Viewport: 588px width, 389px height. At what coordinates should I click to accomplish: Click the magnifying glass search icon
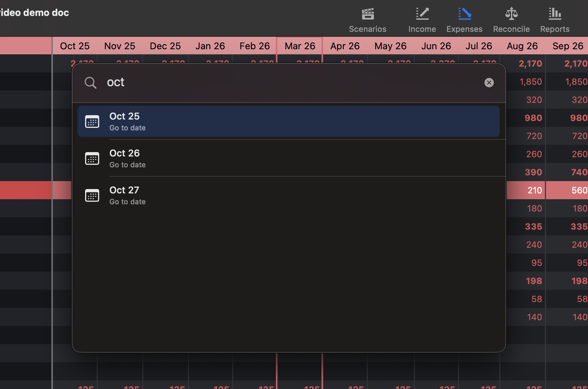tap(91, 83)
